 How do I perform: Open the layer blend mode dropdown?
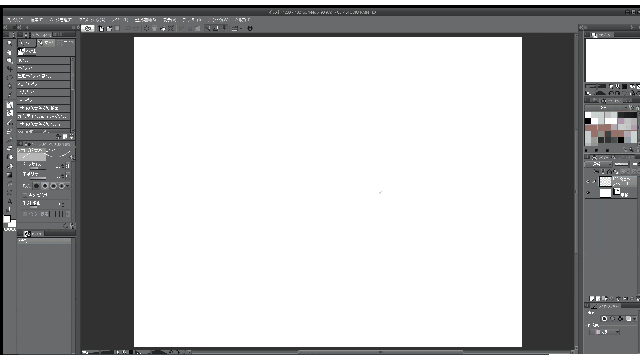(597, 164)
